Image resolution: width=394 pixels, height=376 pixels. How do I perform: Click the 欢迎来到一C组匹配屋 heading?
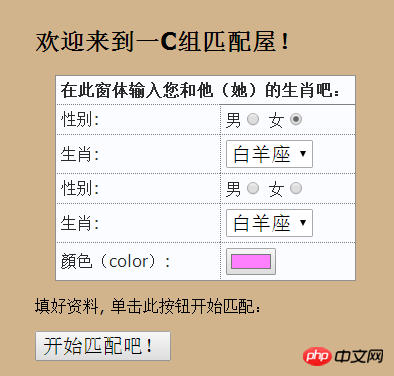[162, 42]
